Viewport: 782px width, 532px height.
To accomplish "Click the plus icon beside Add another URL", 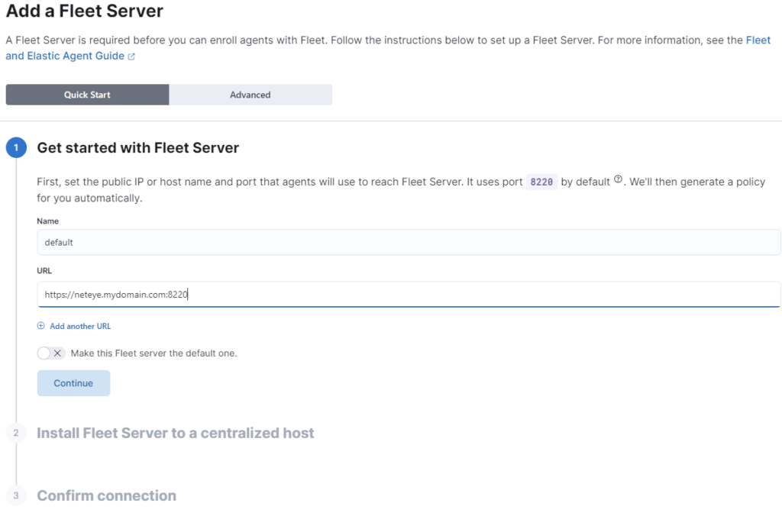I will click(41, 326).
